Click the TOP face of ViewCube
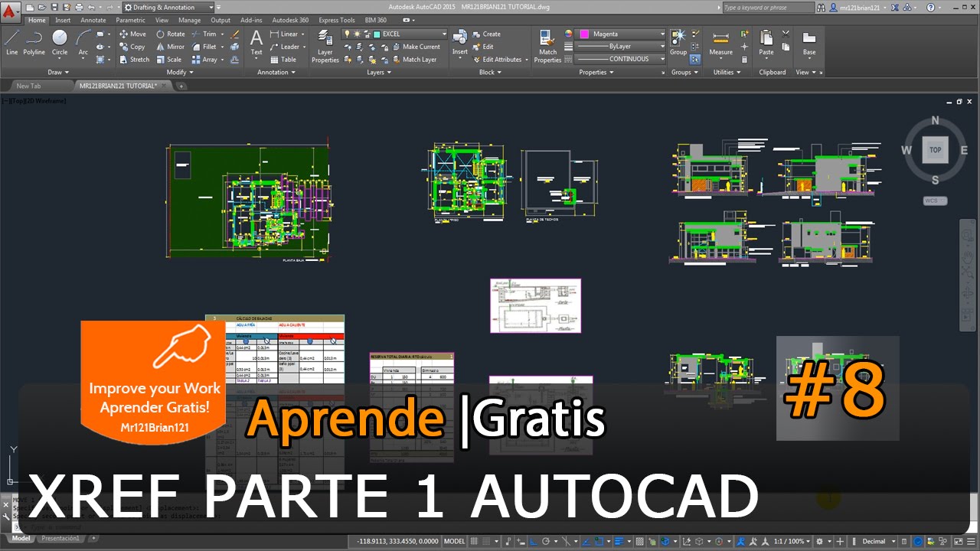Image resolution: width=980 pixels, height=551 pixels. click(x=935, y=150)
